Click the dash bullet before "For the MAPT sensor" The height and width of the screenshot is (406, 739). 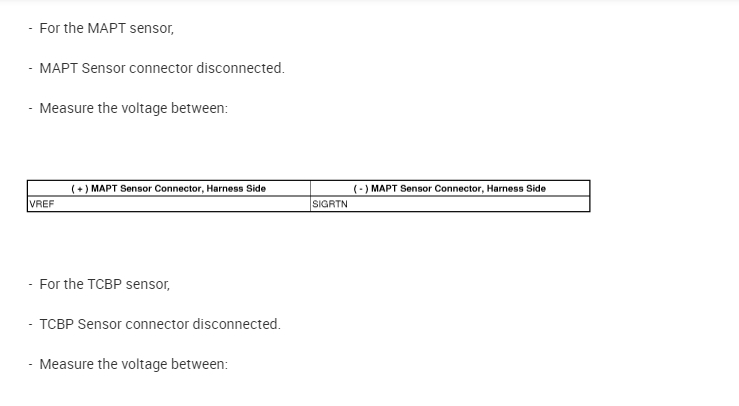[31, 28]
